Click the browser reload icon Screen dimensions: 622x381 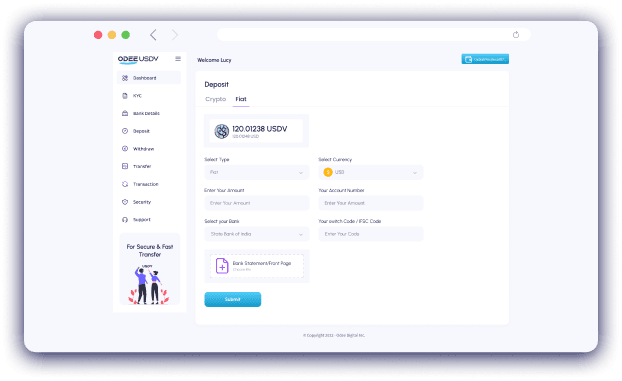coord(516,35)
